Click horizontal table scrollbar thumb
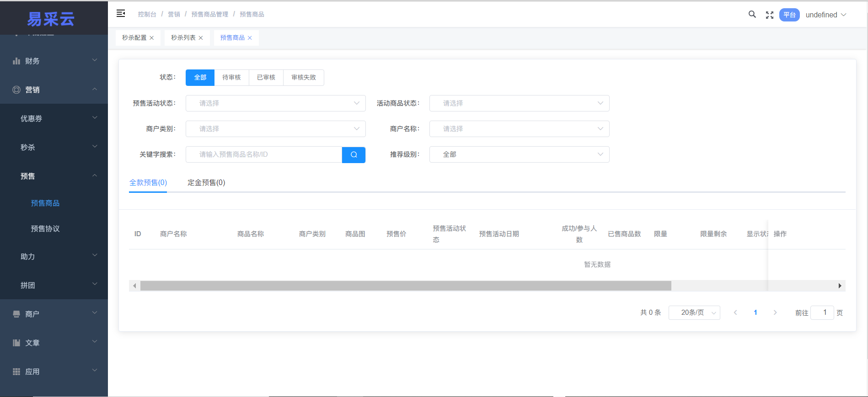Image resolution: width=868 pixels, height=397 pixels. click(x=406, y=286)
